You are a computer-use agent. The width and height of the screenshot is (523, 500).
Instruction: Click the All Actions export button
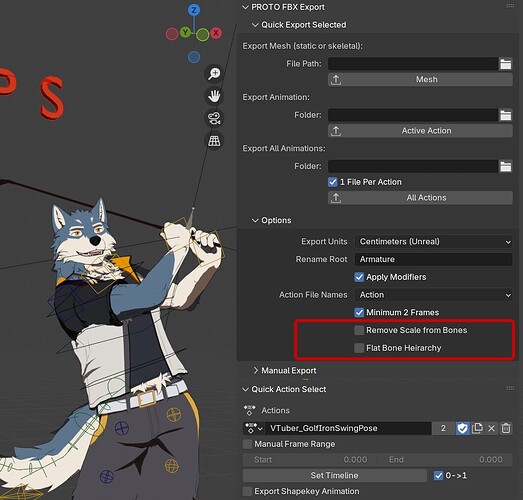click(420, 198)
